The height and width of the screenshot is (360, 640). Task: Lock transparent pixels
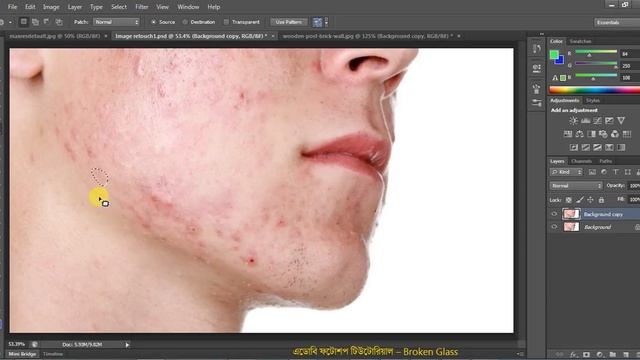[569, 200]
